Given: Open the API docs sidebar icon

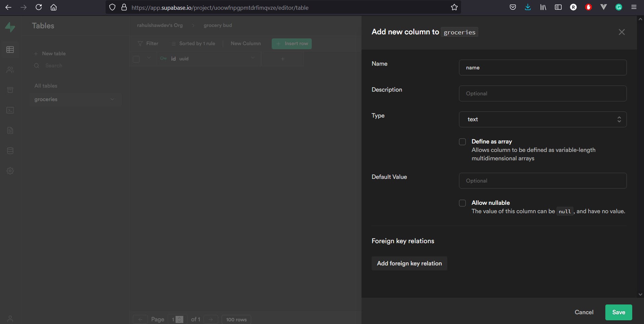Looking at the screenshot, I should [10, 130].
